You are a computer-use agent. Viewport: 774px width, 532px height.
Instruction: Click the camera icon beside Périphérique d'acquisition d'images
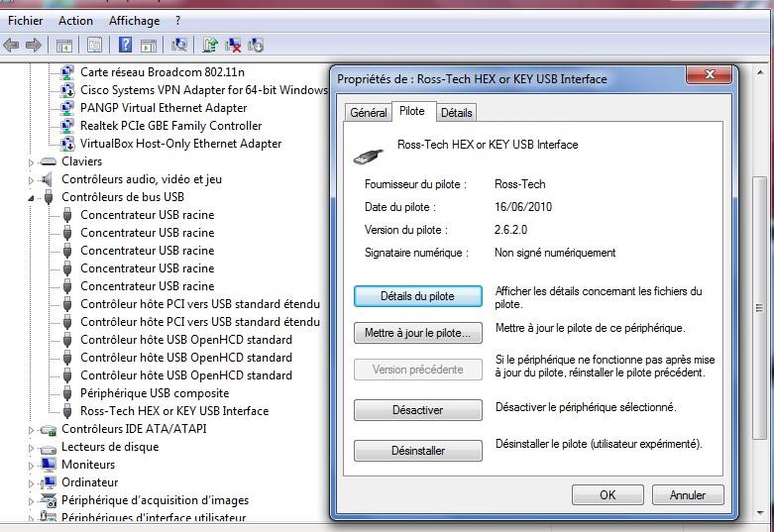(49, 500)
